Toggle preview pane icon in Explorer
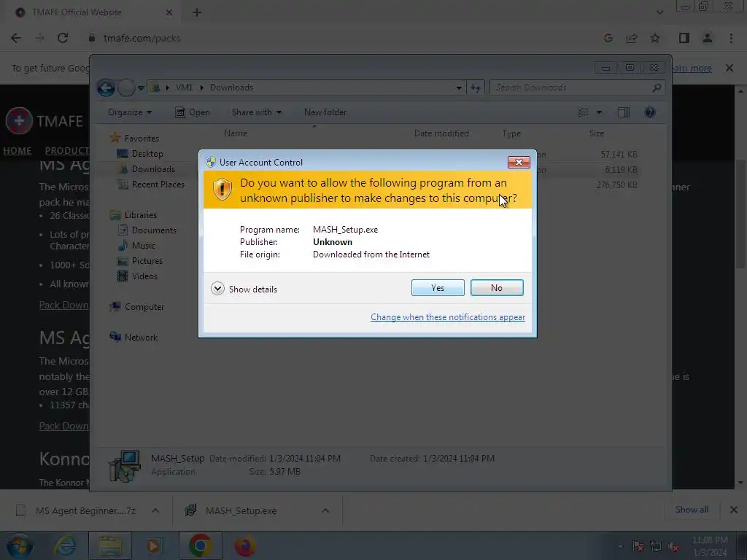The width and height of the screenshot is (747, 560). pos(623,112)
